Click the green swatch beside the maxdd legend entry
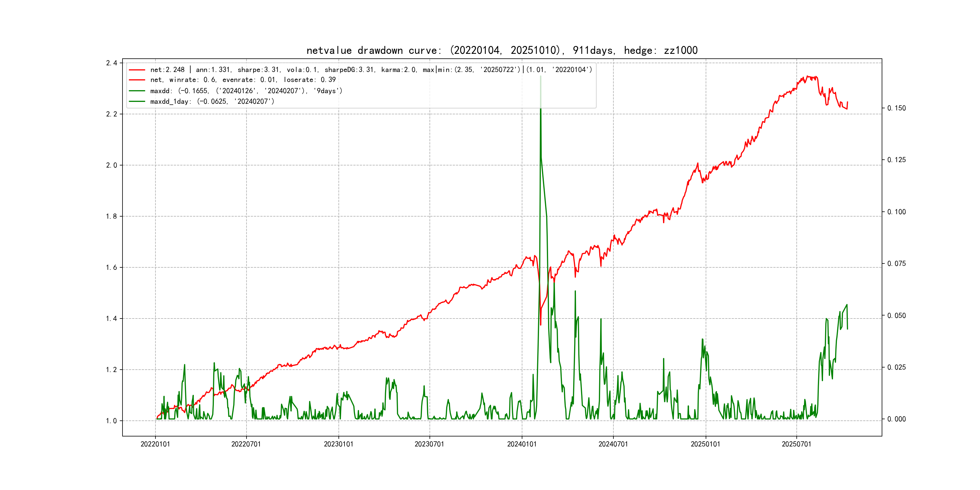The image size is (980, 490). click(x=137, y=91)
